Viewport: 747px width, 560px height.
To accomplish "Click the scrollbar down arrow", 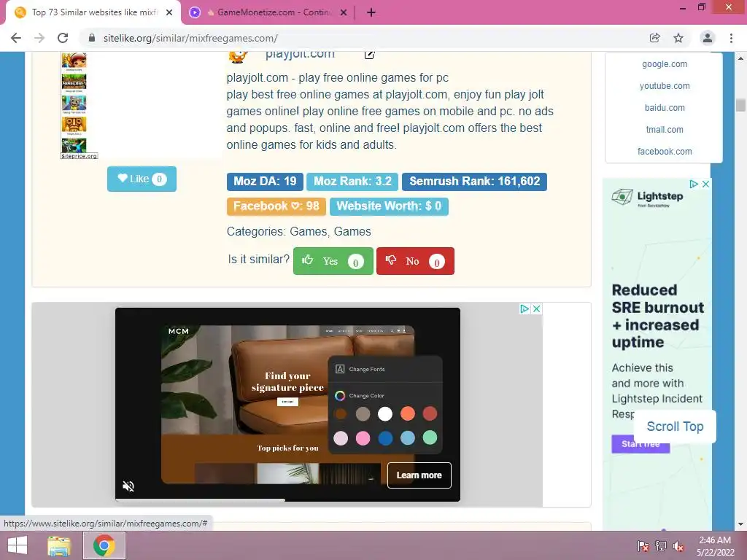I will [x=740, y=524].
